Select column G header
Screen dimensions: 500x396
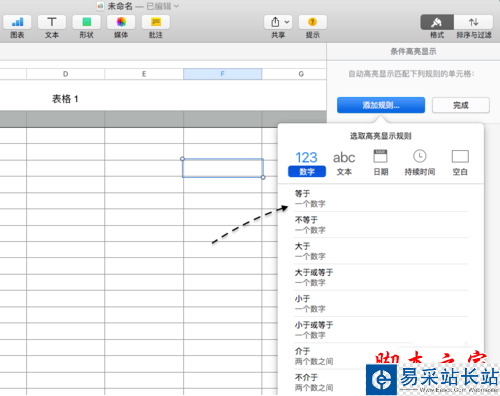(294, 74)
